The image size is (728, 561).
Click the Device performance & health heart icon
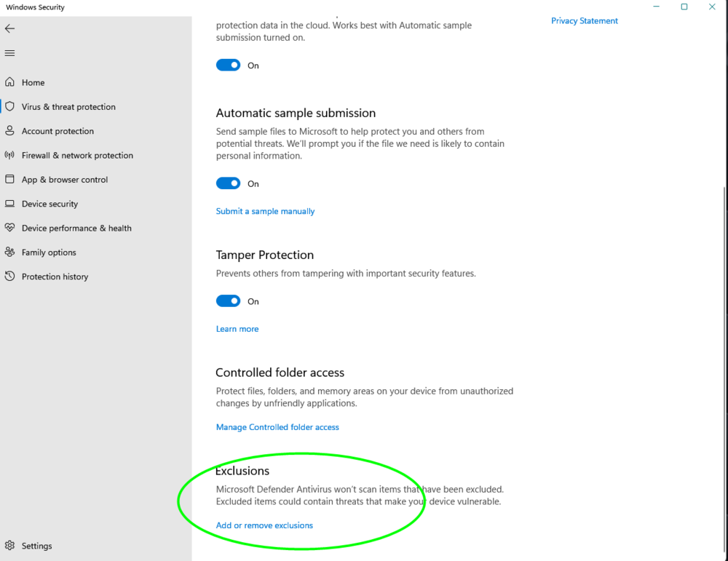pyautogui.click(x=9, y=228)
